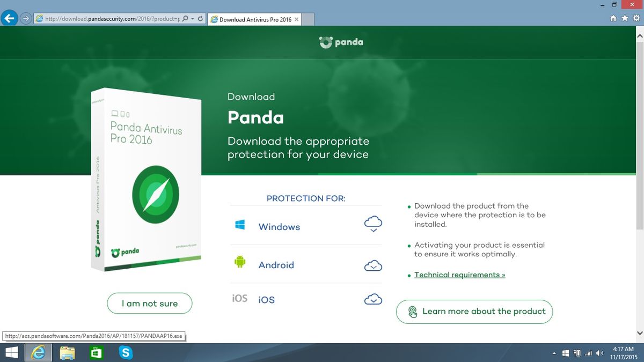Download iOS version via cloud icon
Viewport: 644px width, 362px height.
(x=374, y=299)
